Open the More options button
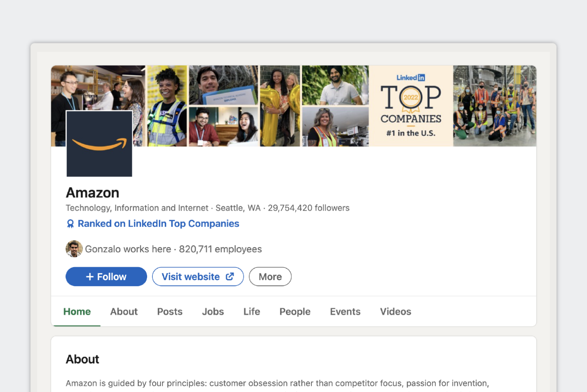Image resolution: width=587 pixels, height=392 pixels. (270, 277)
